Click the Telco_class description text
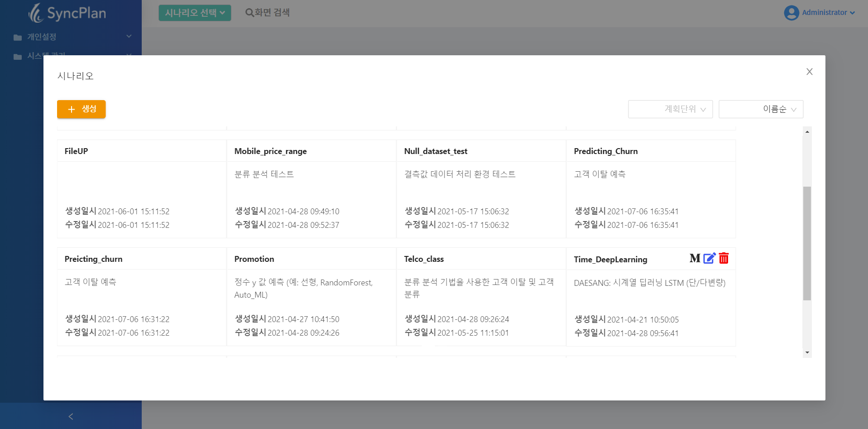 [479, 288]
